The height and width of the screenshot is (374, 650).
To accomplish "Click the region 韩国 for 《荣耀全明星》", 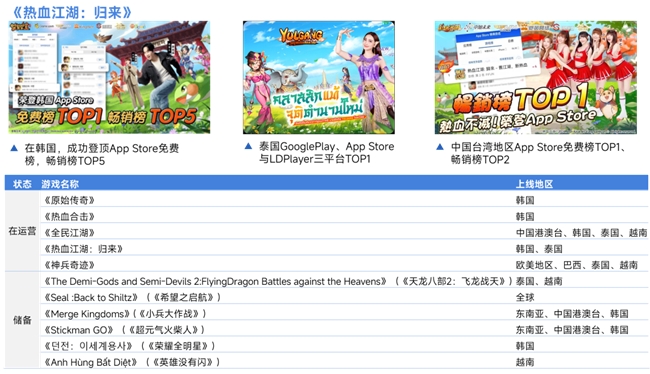I will tap(525, 346).
